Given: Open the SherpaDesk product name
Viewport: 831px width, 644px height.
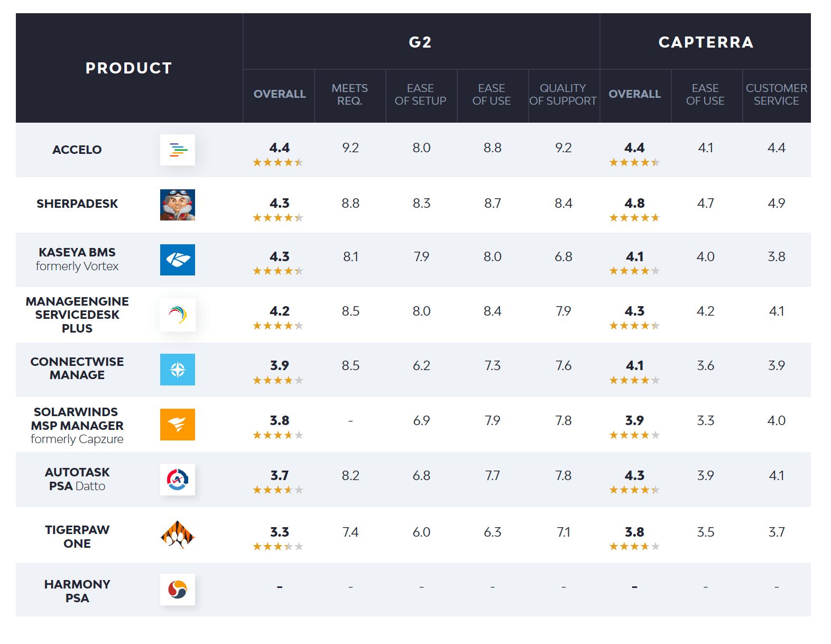Looking at the screenshot, I should (x=77, y=204).
